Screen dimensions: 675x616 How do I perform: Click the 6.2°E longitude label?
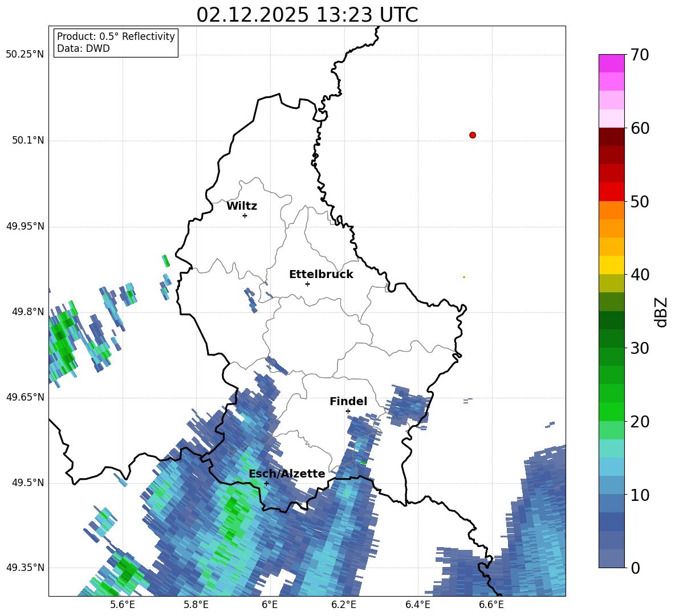tap(344, 605)
